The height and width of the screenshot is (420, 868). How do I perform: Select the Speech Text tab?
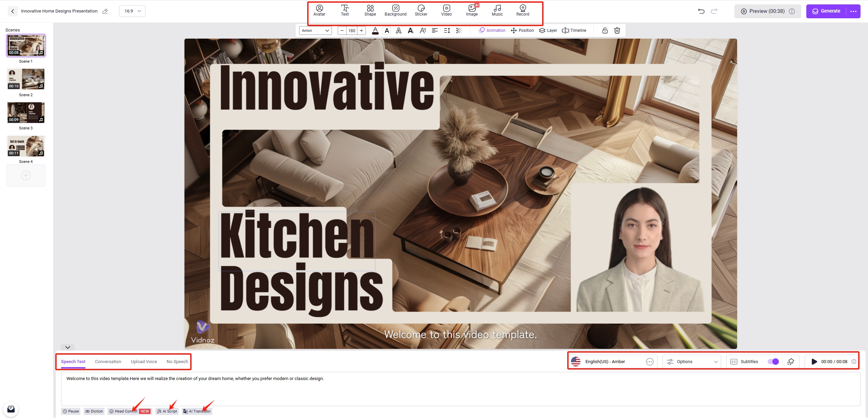pyautogui.click(x=73, y=361)
